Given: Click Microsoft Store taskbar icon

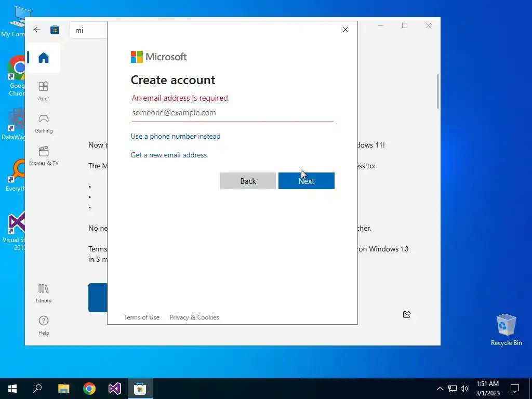Looking at the screenshot, I should click(140, 389).
